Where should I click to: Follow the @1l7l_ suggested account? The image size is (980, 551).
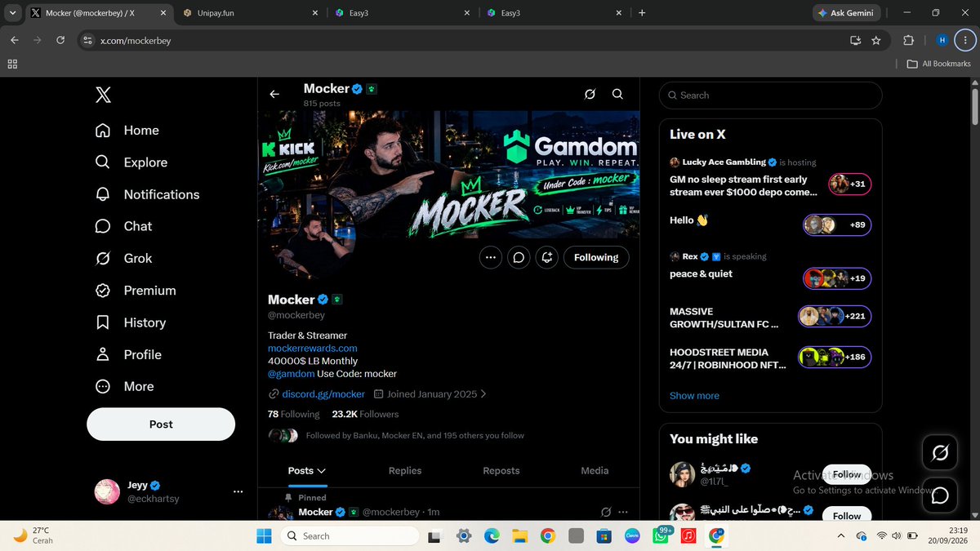pyautogui.click(x=847, y=474)
